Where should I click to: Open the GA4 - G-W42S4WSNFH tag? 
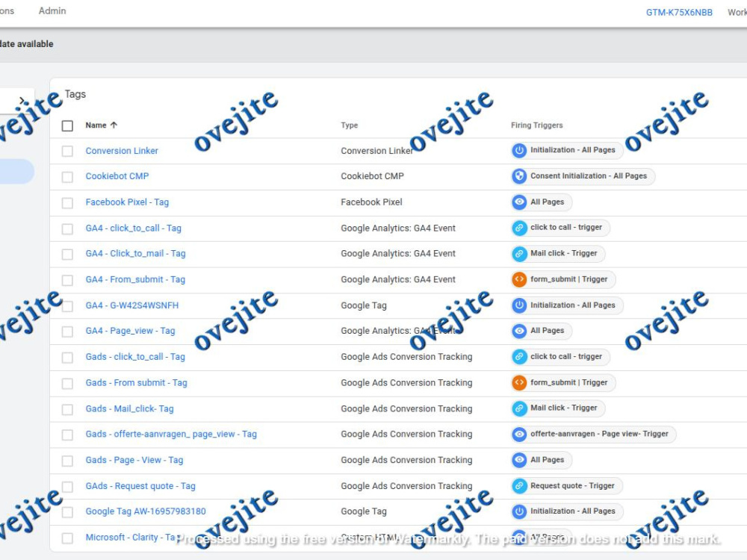[132, 305]
